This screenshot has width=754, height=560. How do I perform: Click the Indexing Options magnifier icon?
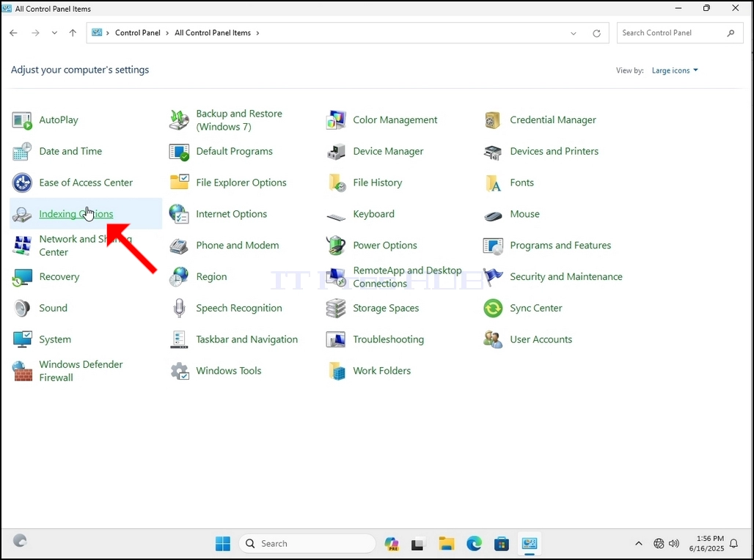coord(22,214)
